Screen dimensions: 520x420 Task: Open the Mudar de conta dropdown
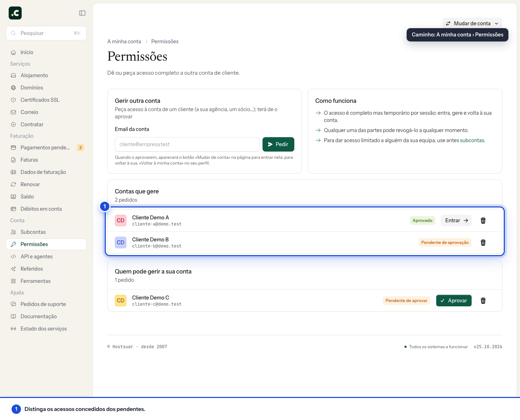click(x=472, y=23)
